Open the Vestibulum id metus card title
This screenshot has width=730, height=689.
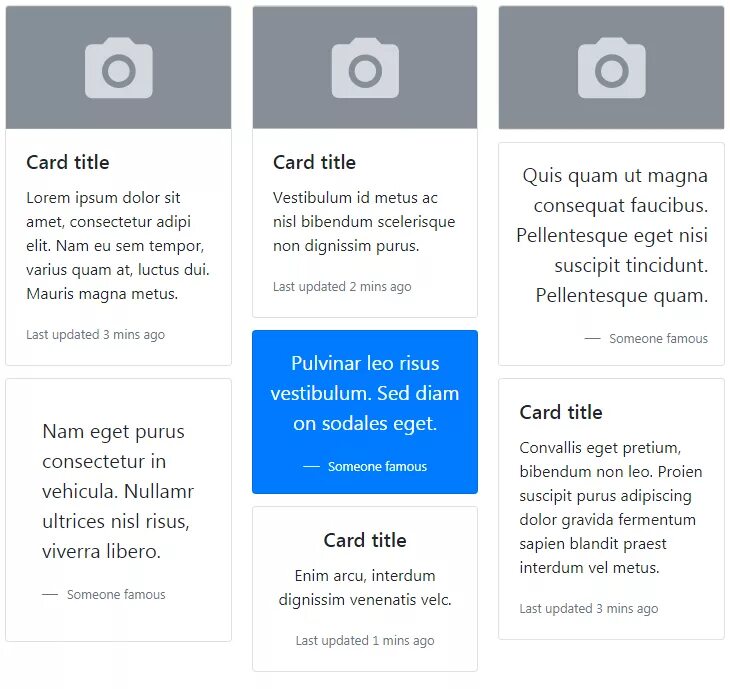[314, 162]
